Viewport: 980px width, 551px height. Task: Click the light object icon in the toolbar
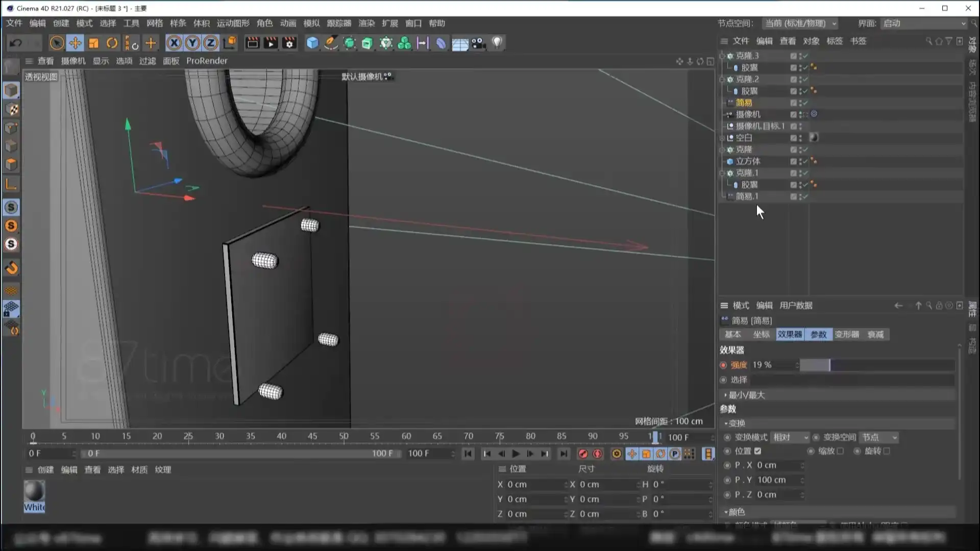[x=497, y=43]
